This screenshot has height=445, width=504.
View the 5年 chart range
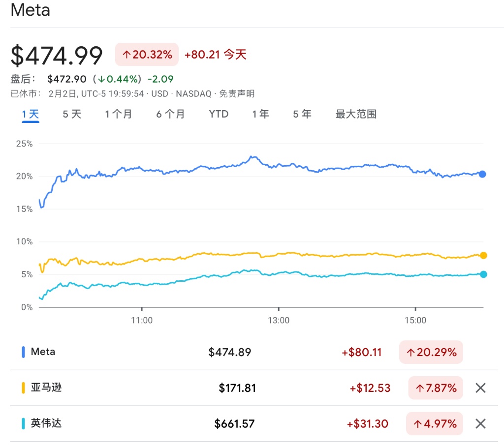click(302, 115)
